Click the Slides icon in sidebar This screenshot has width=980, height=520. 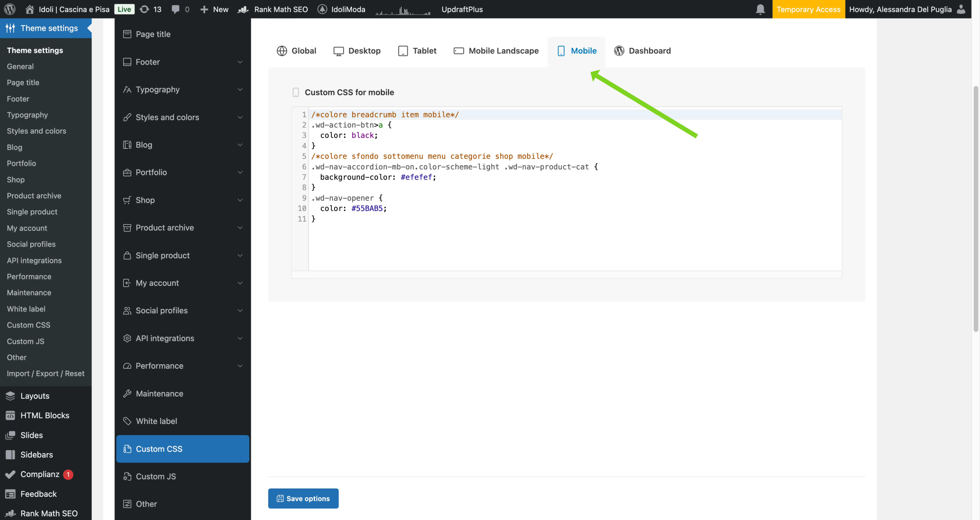(10, 435)
